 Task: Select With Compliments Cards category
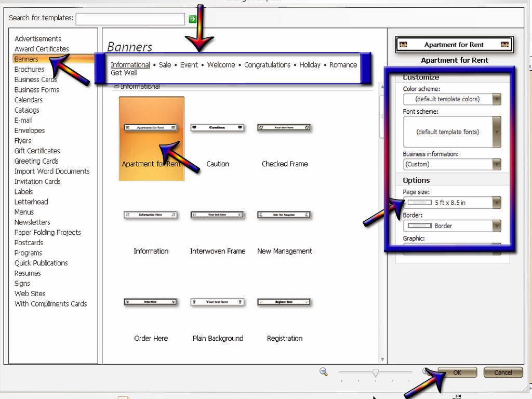(x=50, y=303)
